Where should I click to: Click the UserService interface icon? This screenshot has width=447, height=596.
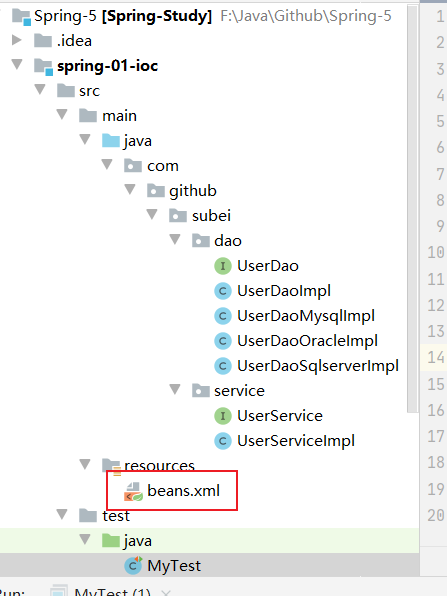(223, 416)
